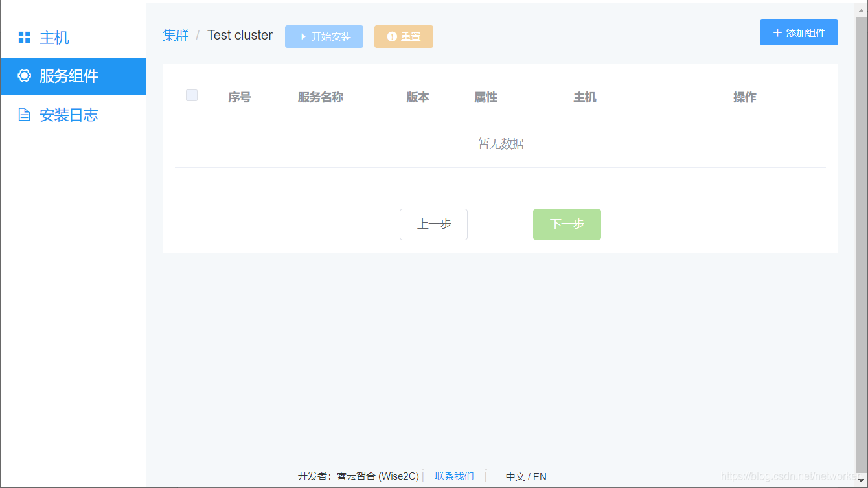This screenshot has width=868, height=488.
Task: Click the 暂无数据 empty table message
Action: click(x=501, y=144)
